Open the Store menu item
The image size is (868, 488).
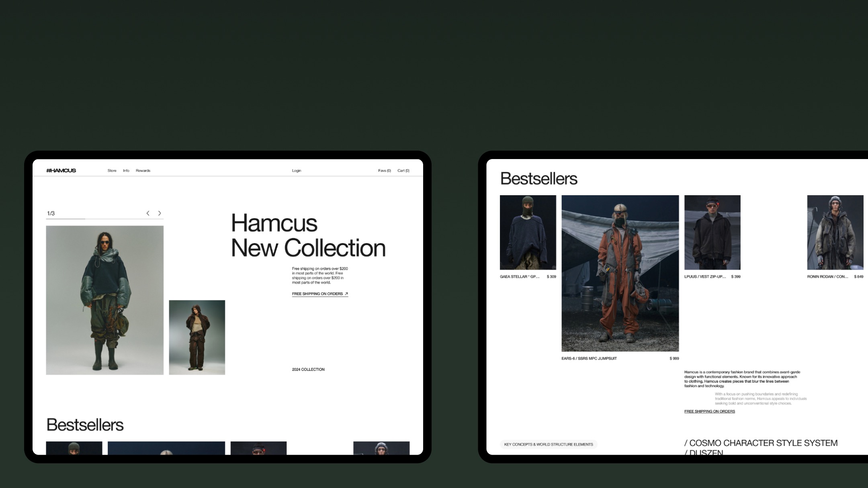coord(112,171)
